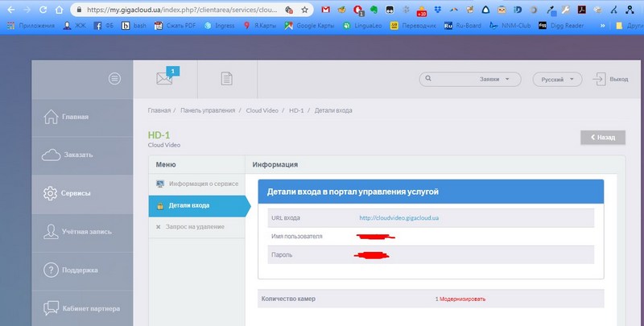The image size is (644, 326).
Task: Open the Google Карты bookmark
Action: coord(309,26)
